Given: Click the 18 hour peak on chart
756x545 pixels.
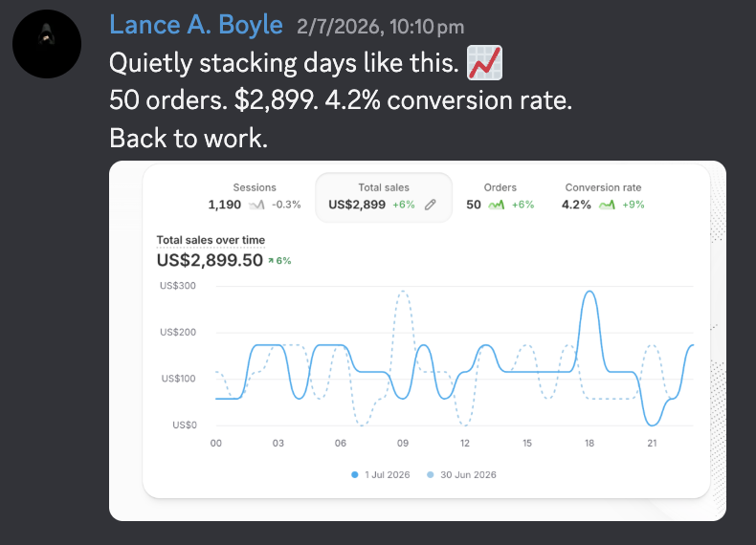Looking at the screenshot, I should pyautogui.click(x=589, y=292).
